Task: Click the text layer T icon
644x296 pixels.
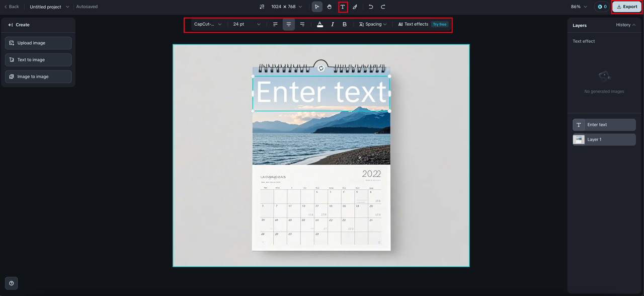Action: [x=579, y=125]
